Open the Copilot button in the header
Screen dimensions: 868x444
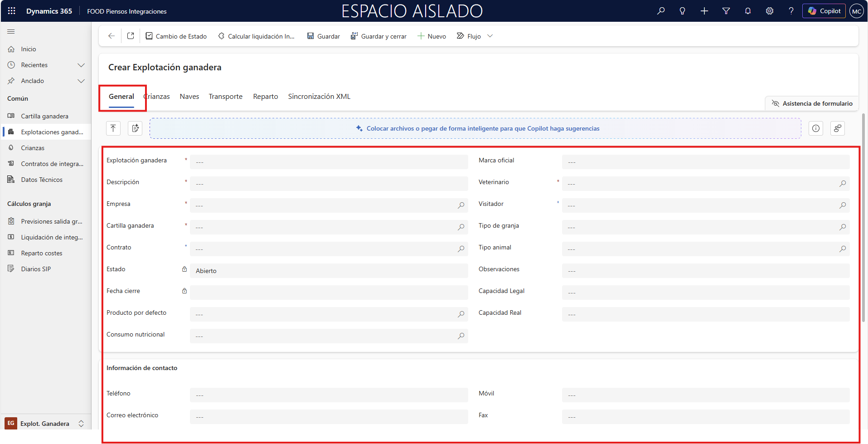[x=824, y=11]
